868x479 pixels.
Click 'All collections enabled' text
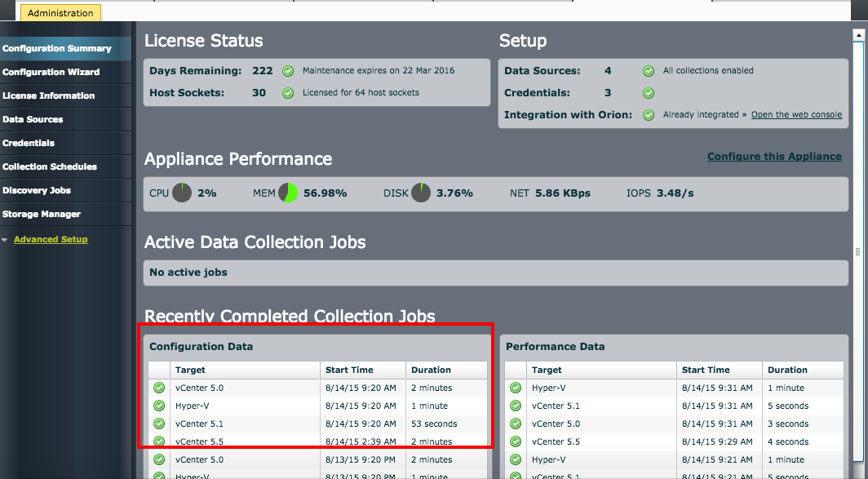708,70
